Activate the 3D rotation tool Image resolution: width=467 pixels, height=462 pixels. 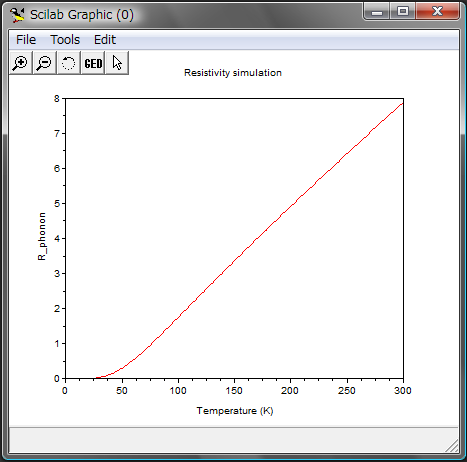point(69,63)
